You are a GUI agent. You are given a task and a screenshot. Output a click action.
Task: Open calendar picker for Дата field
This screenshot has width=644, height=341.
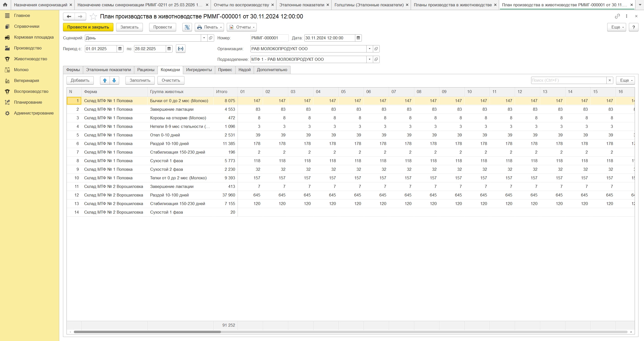(x=358, y=38)
